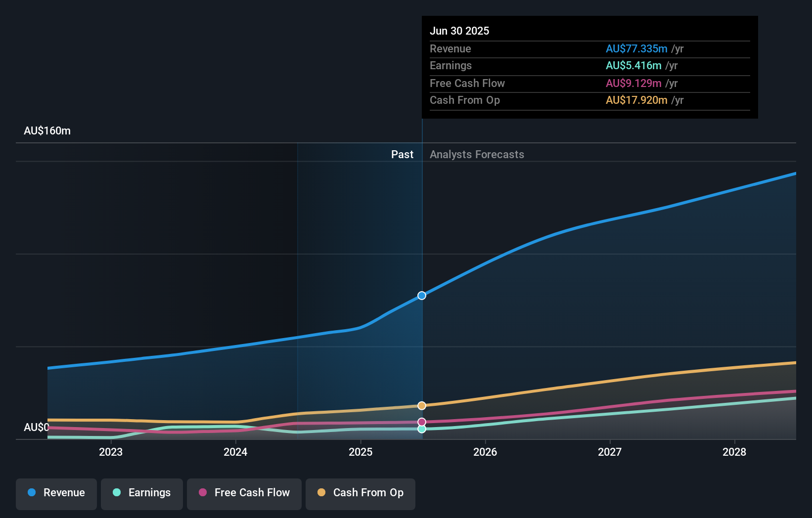Click the 2023 x-axis label
Image resolution: width=812 pixels, height=518 pixels.
(111, 452)
